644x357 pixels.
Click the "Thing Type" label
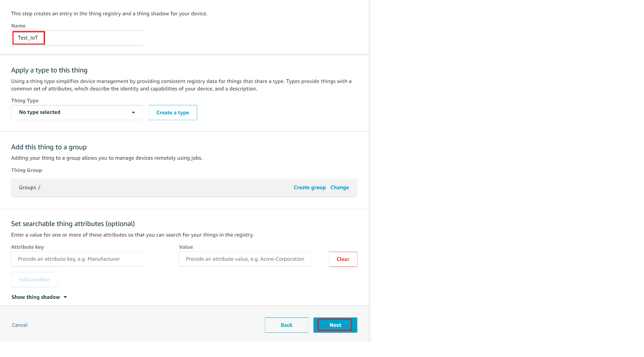pos(25,101)
